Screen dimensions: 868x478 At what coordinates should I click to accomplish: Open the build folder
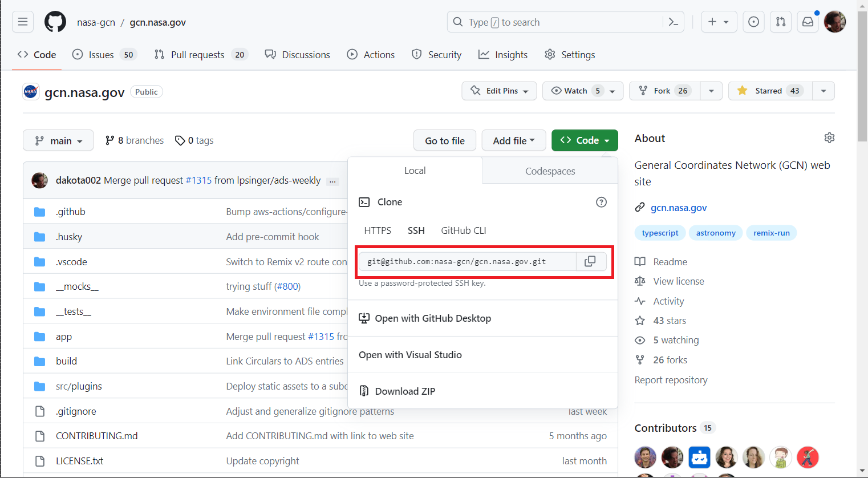[66, 361]
